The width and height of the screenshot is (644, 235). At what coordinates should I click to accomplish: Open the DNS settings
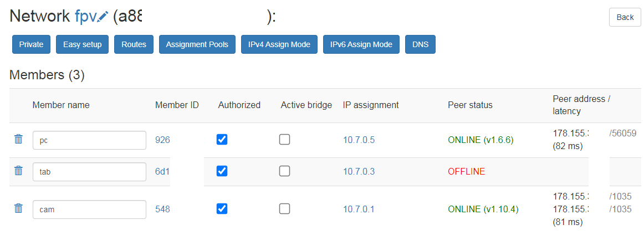coord(420,44)
